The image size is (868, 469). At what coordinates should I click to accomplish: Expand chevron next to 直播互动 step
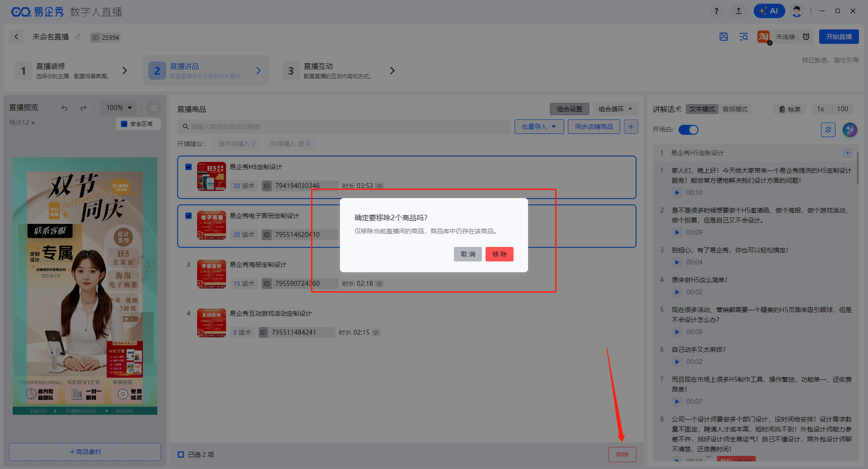point(392,71)
